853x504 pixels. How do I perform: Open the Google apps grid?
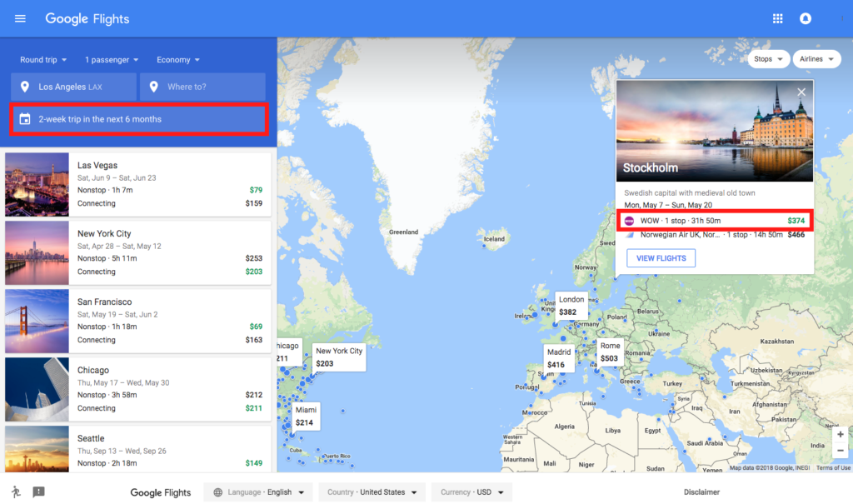click(777, 18)
